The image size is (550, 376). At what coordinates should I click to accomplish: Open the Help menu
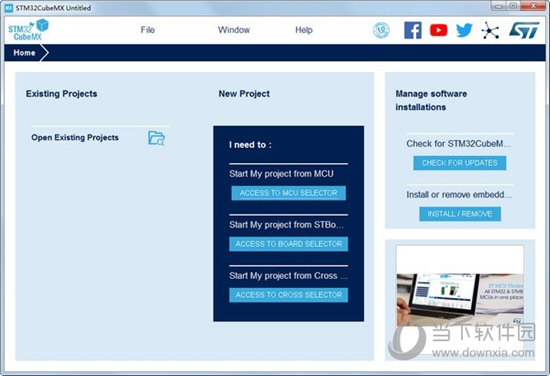pos(304,30)
